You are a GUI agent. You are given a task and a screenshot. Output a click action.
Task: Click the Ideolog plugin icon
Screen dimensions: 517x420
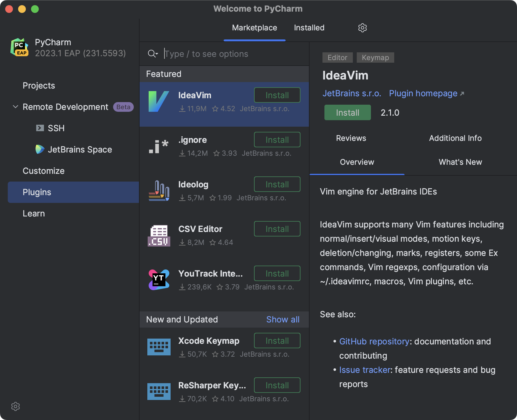[x=158, y=191]
